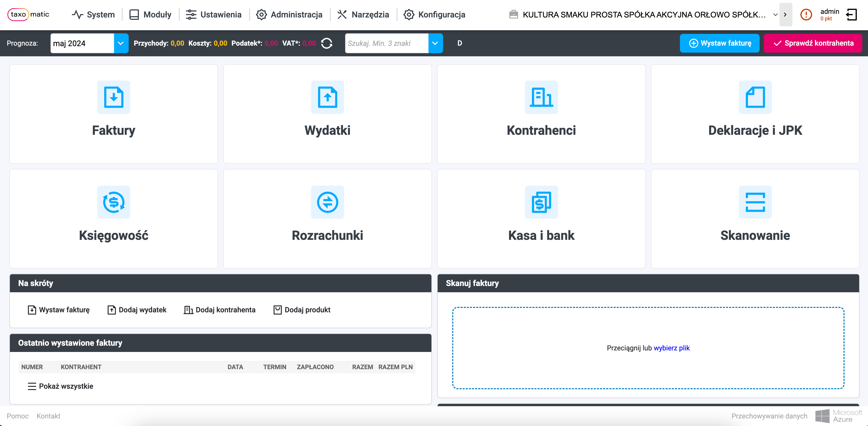Open the Ustawienia menu
Image resolution: width=868 pixels, height=426 pixels.
[x=214, y=15]
